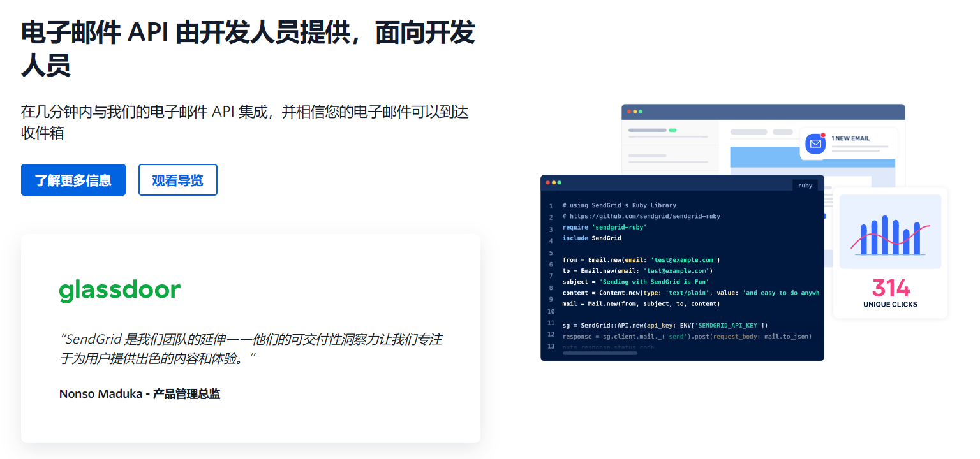Click code line mail = Mail.new(from, subject, to, content)
This screenshot has width=980, height=459.
point(641,303)
